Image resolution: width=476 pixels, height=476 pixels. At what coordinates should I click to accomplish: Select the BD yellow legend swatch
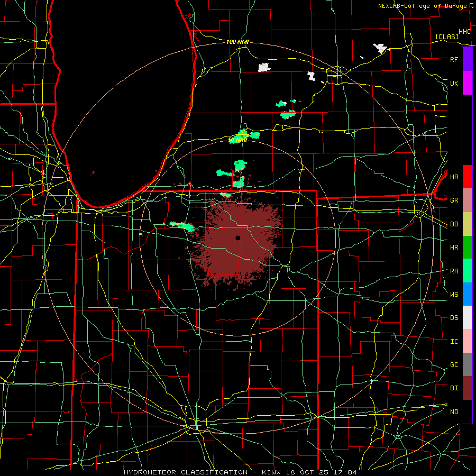(467, 224)
